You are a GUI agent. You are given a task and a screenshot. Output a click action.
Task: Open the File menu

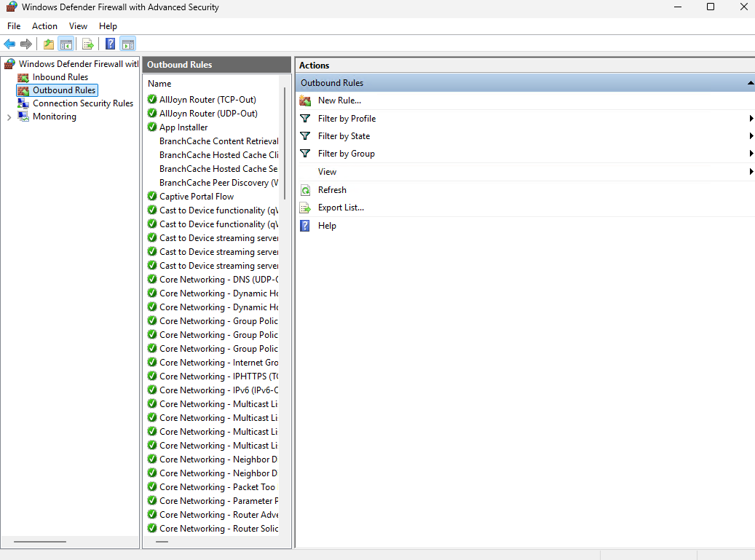(14, 26)
